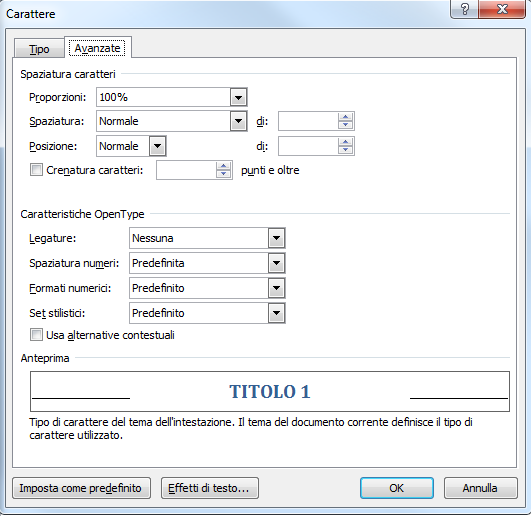The width and height of the screenshot is (531, 516).
Task: Close the Carattere dialog with X
Action: coord(502,9)
